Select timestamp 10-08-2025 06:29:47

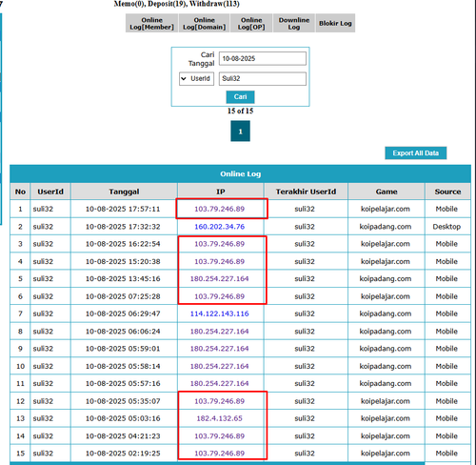pos(123,313)
